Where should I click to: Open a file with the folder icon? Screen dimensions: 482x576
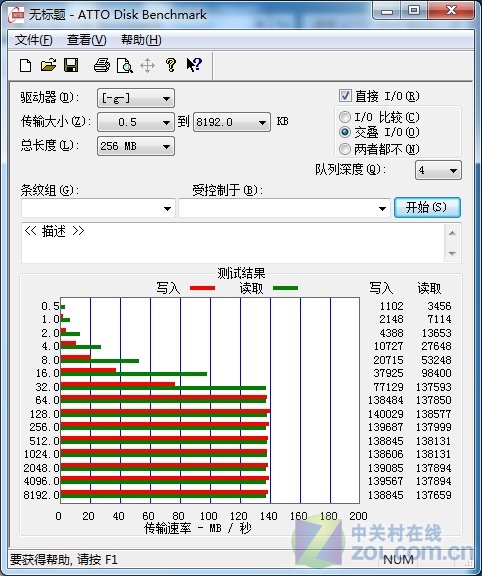pos(48,65)
